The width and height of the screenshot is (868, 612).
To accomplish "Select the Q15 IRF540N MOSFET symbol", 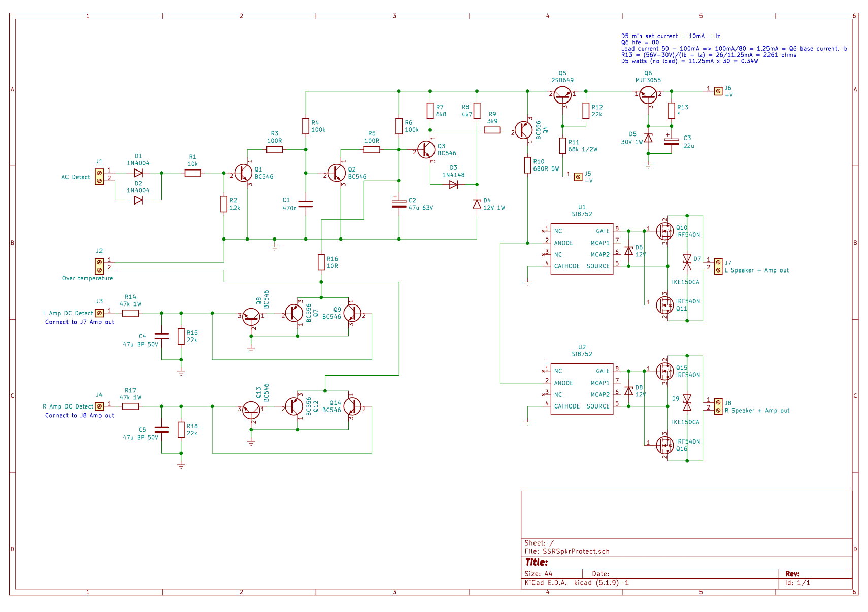I will (664, 371).
